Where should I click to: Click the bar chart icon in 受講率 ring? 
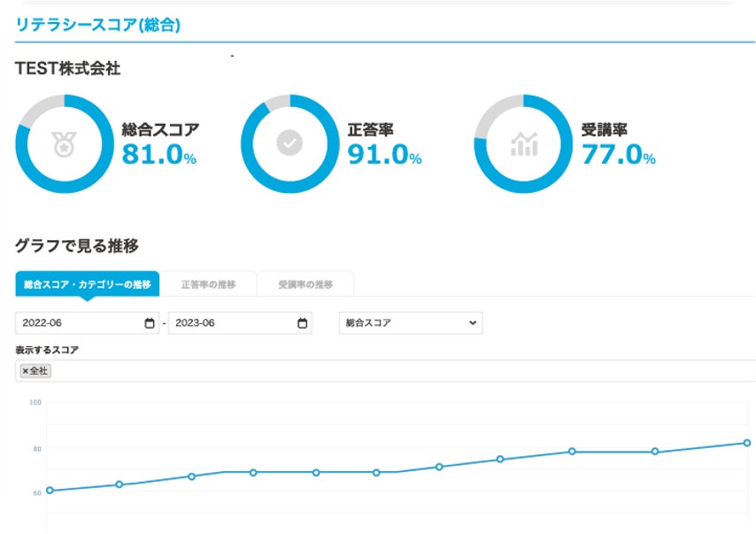click(524, 144)
